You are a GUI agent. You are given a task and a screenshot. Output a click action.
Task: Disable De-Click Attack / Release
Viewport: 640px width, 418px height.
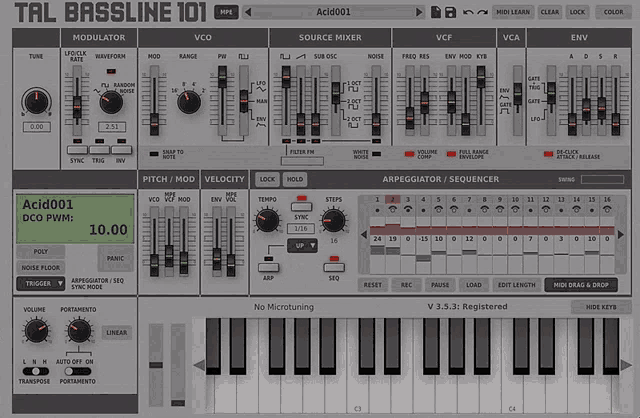point(548,154)
